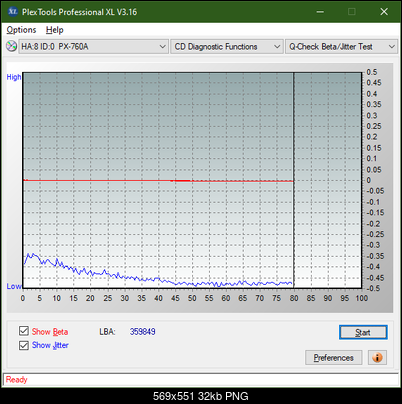The image size is (402, 404).
Task: Click the 0.5 value on the y-axis
Action: coord(372,72)
